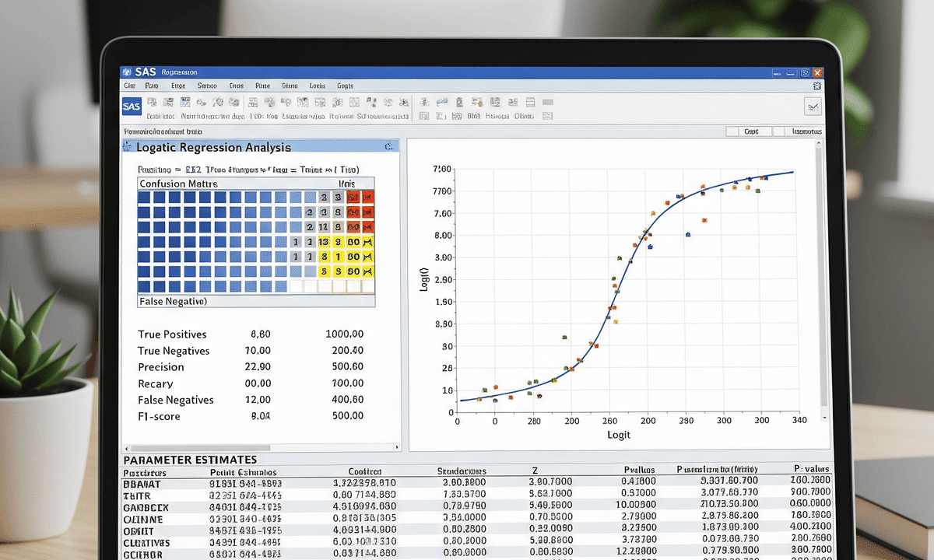Open the File menu
The height and width of the screenshot is (560, 934).
coord(129,86)
